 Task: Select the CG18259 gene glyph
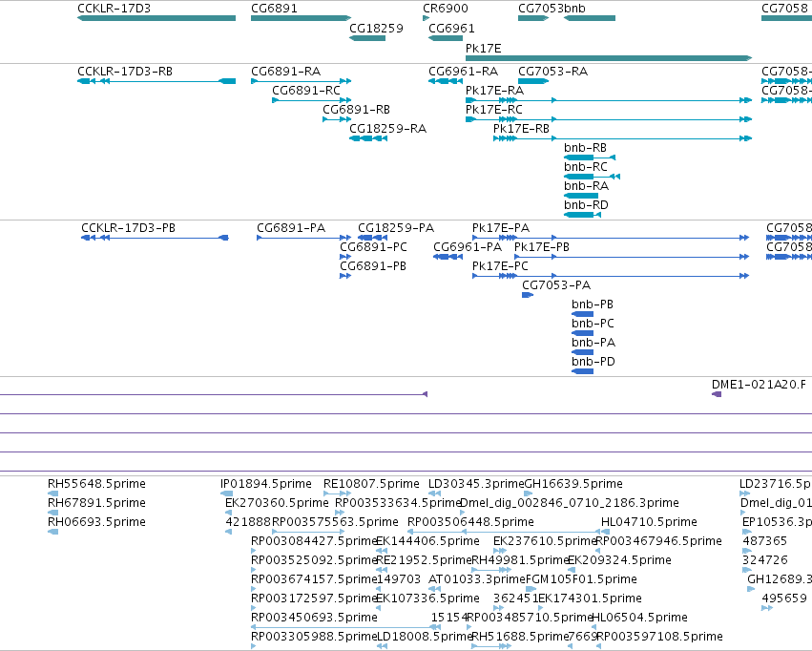coord(367,38)
